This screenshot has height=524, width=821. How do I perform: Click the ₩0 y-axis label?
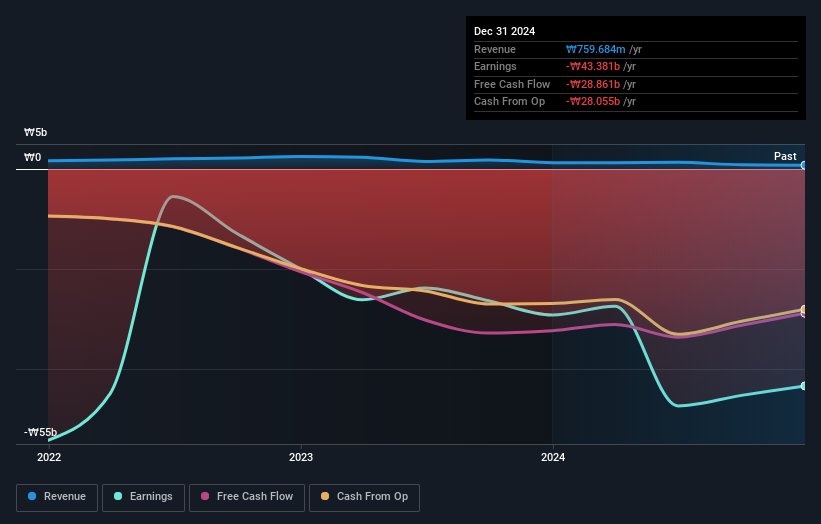tap(32, 157)
